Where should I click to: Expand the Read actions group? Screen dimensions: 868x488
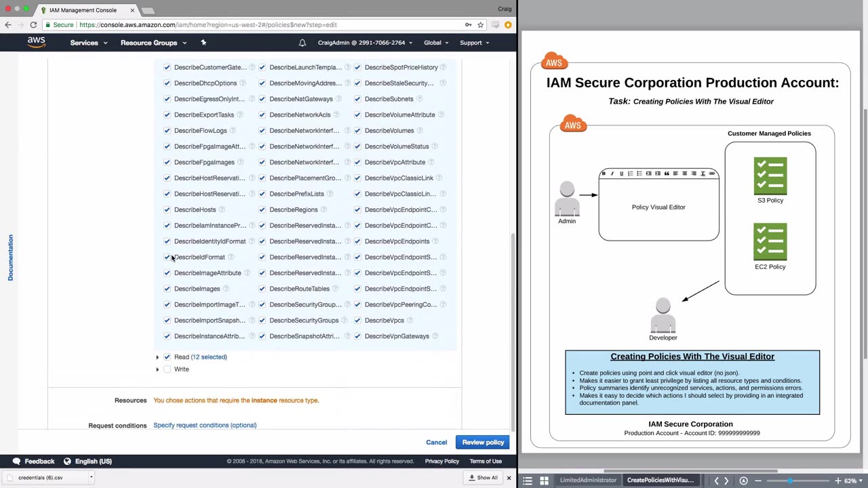pyautogui.click(x=157, y=357)
